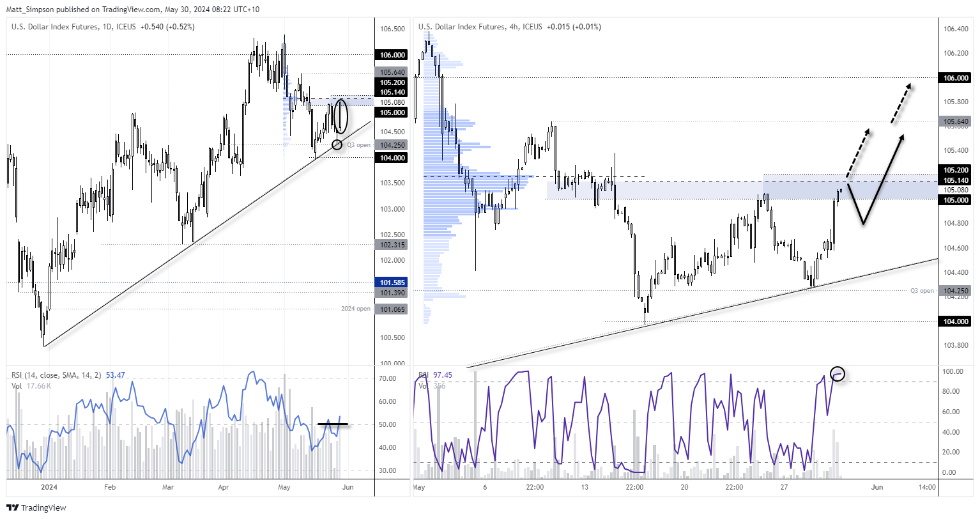Image resolution: width=980 pixels, height=519 pixels.
Task: Click the 102.000 label on daily price axis
Action: click(392, 260)
